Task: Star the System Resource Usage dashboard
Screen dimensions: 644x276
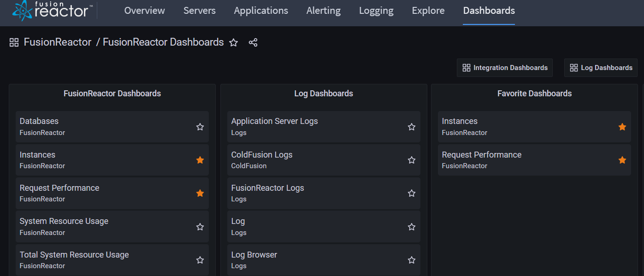Action: [200, 227]
